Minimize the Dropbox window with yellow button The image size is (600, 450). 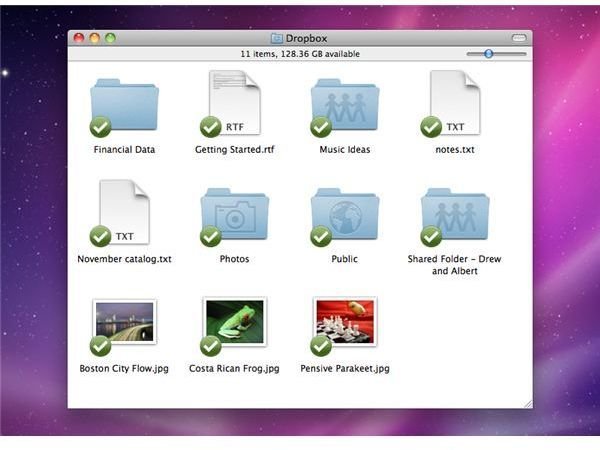click(95, 38)
